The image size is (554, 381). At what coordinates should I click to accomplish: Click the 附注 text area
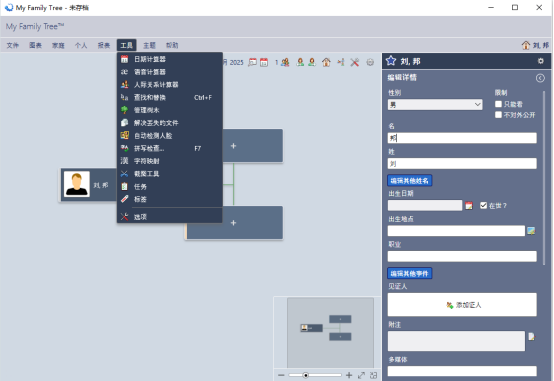pos(456,341)
